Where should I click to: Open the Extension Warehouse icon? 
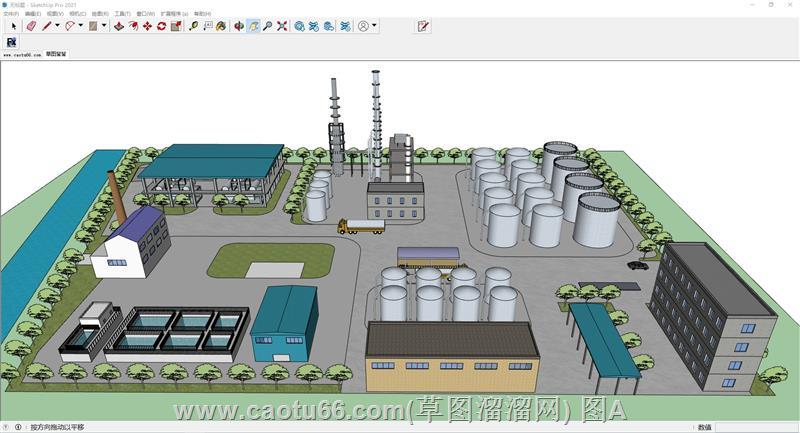point(314,26)
